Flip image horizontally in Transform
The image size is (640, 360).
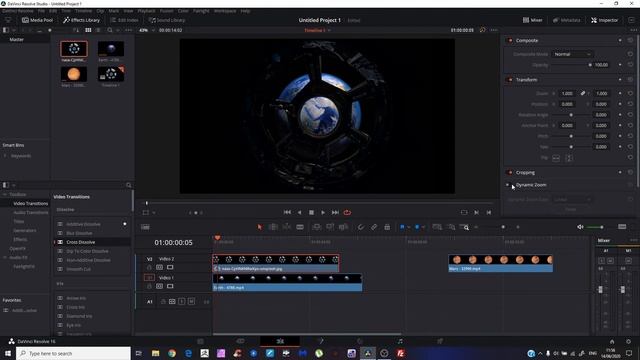[x=556, y=158]
